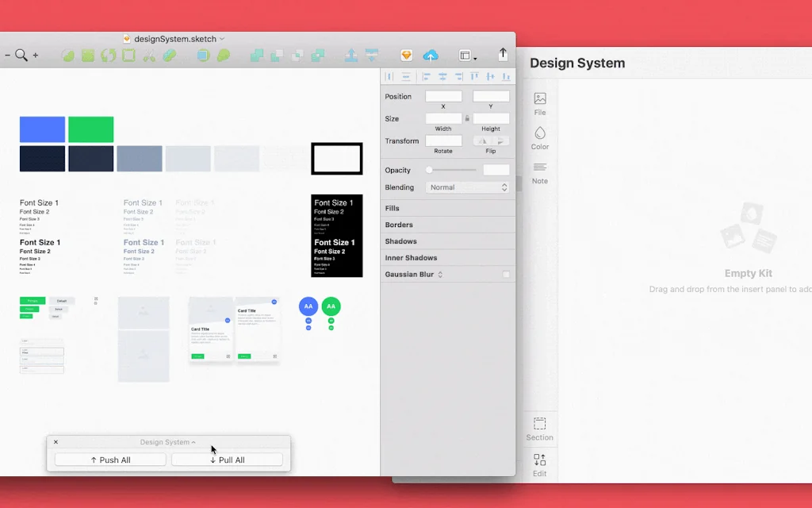Viewport: 812px width, 508px height.
Task: Click the zoom magnifier tool
Action: pos(21,55)
